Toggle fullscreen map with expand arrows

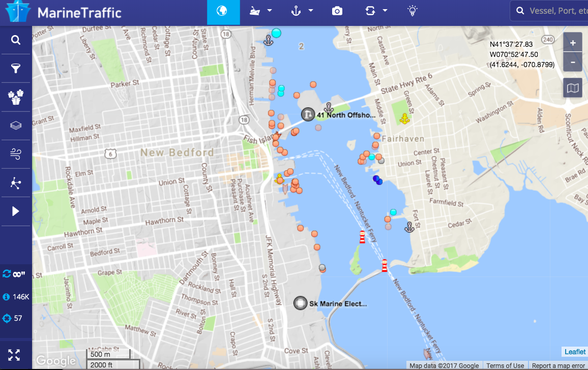[x=14, y=355]
